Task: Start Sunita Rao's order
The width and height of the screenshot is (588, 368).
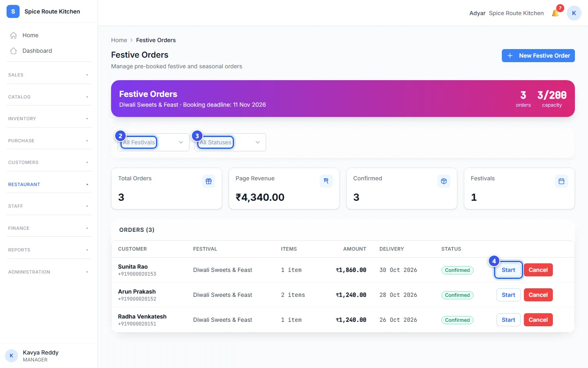Action: (x=508, y=270)
